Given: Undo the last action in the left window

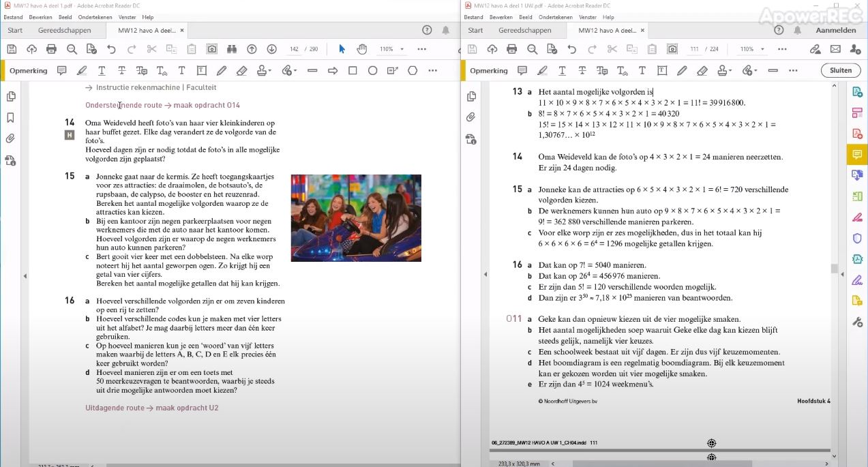Looking at the screenshot, I should click(x=111, y=49).
